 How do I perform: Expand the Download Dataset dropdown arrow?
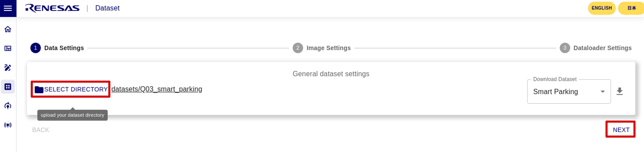tap(602, 92)
